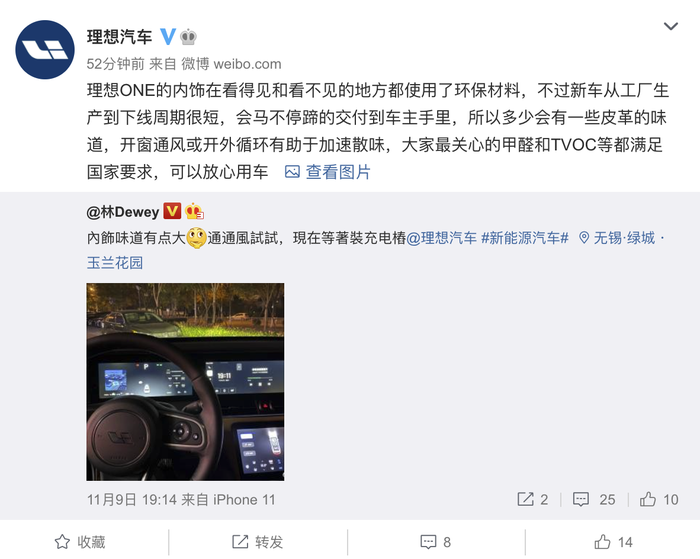
Task: Open the original post's 25 comments
Action: click(x=594, y=499)
